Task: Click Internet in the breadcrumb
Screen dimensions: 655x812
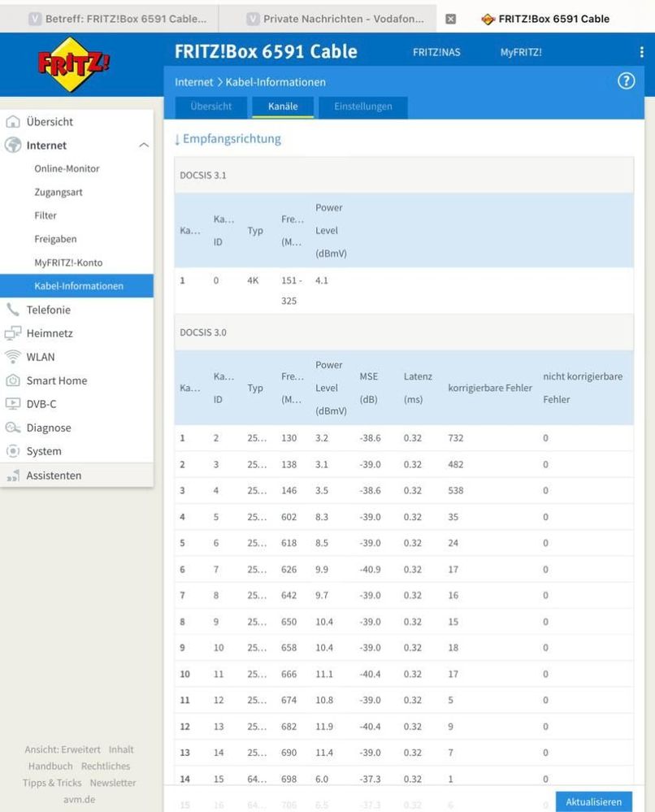Action: [x=193, y=82]
